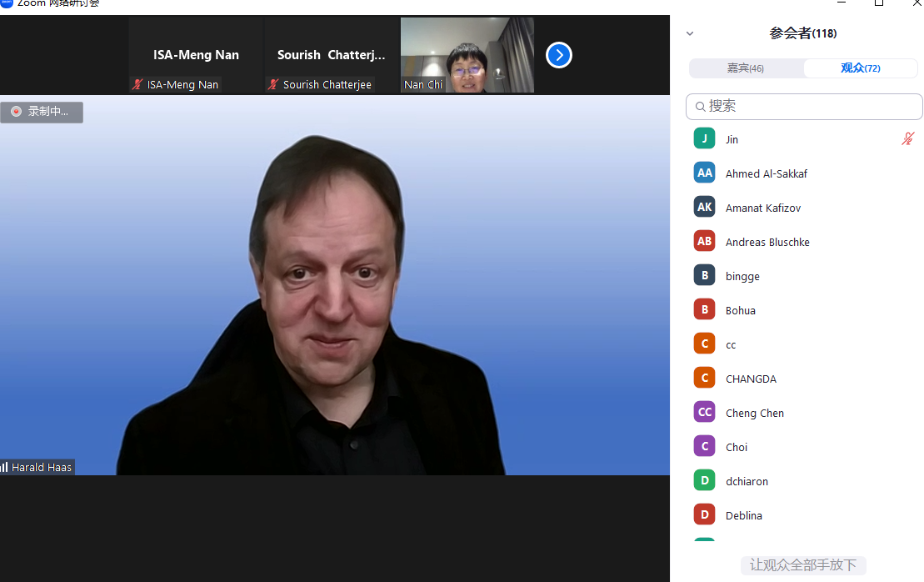Click the blue next-page arrow in video strip
This screenshot has height=582, width=924.
tap(558, 55)
